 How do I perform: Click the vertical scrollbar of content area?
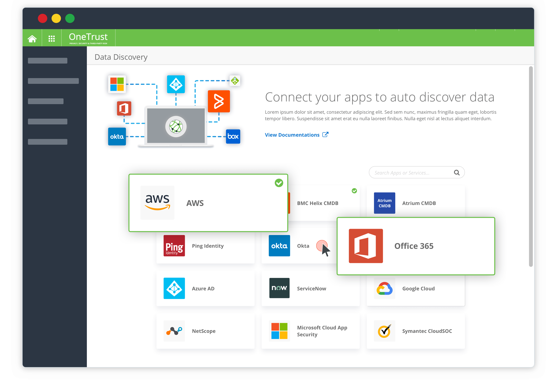pos(531,167)
